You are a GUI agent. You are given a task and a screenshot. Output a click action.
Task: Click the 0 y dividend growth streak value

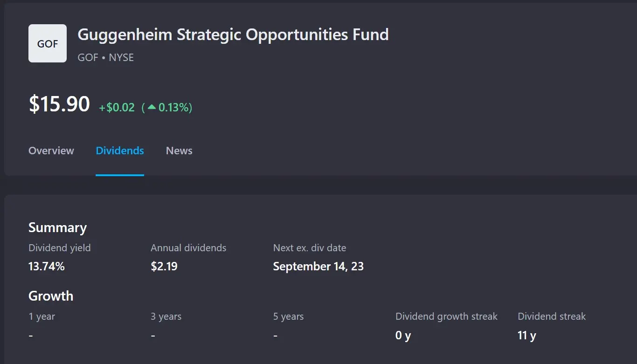pyautogui.click(x=403, y=336)
